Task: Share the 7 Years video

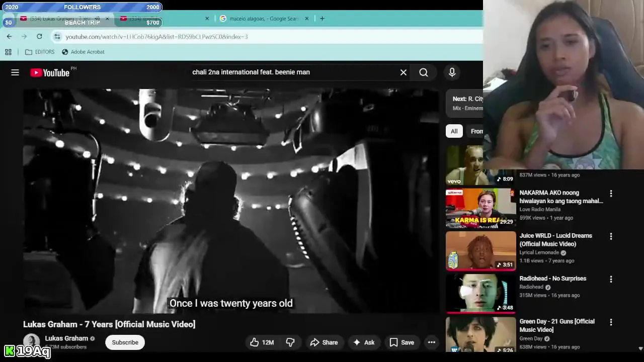Action: click(324, 342)
